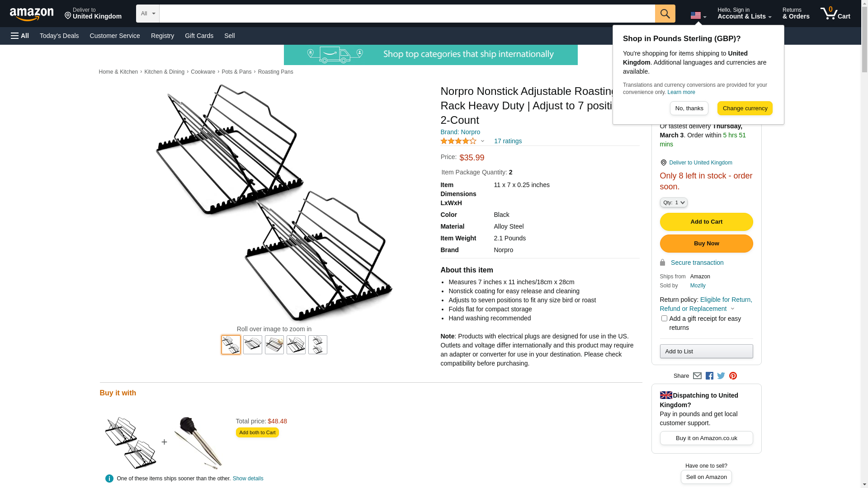Open the Qty quantity dropdown
The height and width of the screenshot is (488, 868).
(x=674, y=202)
